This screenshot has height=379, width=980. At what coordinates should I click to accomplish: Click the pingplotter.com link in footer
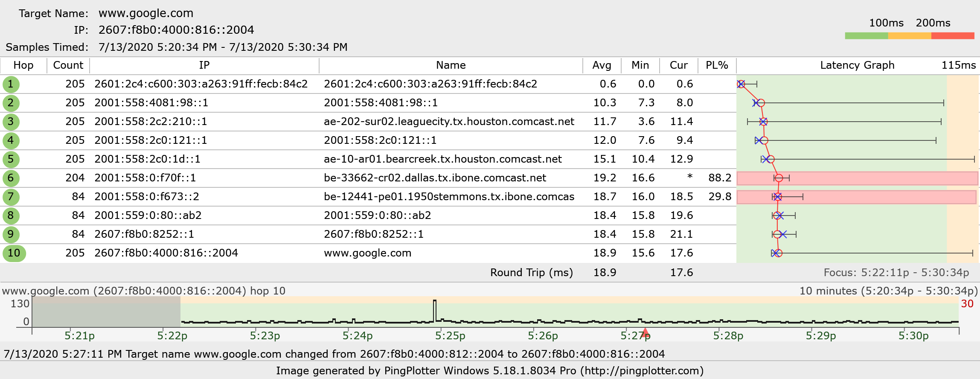click(x=642, y=371)
